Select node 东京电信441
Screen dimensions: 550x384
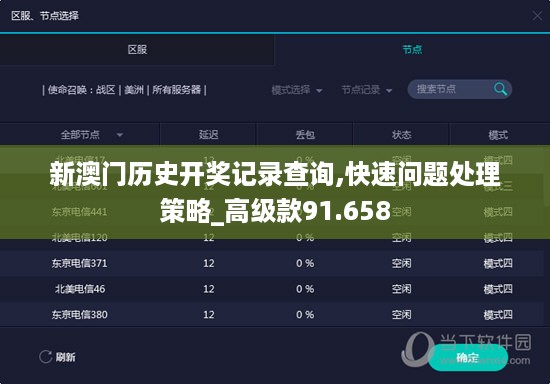point(79,211)
